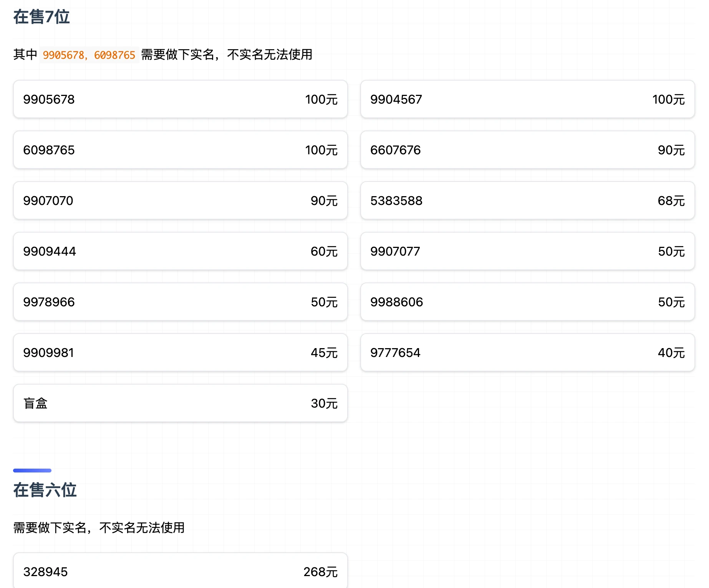Viewport: 709px width, 588px height.
Task: Select the 9907070 number card
Action: pos(180,201)
